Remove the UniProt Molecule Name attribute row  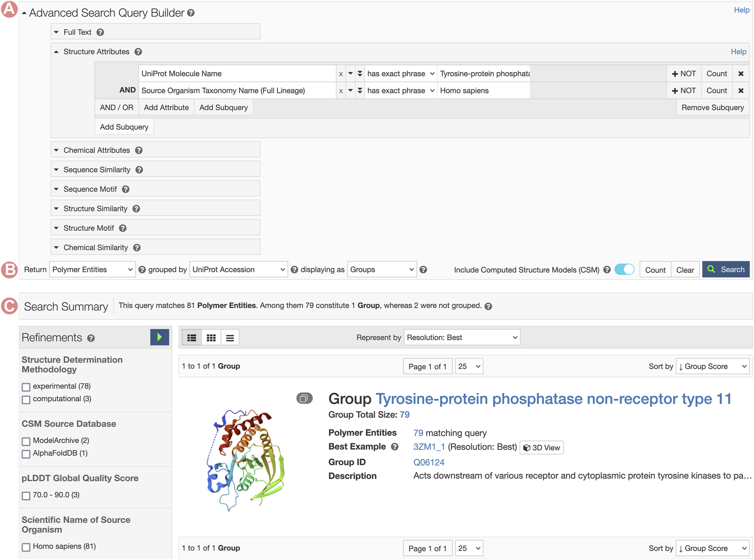click(741, 74)
